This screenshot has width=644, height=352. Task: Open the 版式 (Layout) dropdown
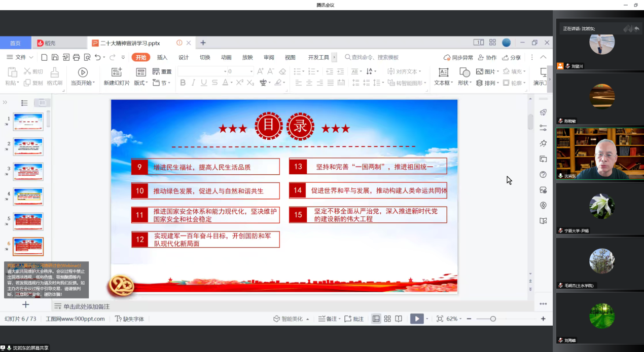[x=140, y=83]
